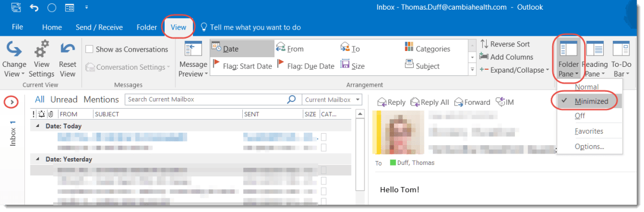The width and height of the screenshot is (644, 212).
Task: Switch to Send / Receive tab
Action: 99,27
